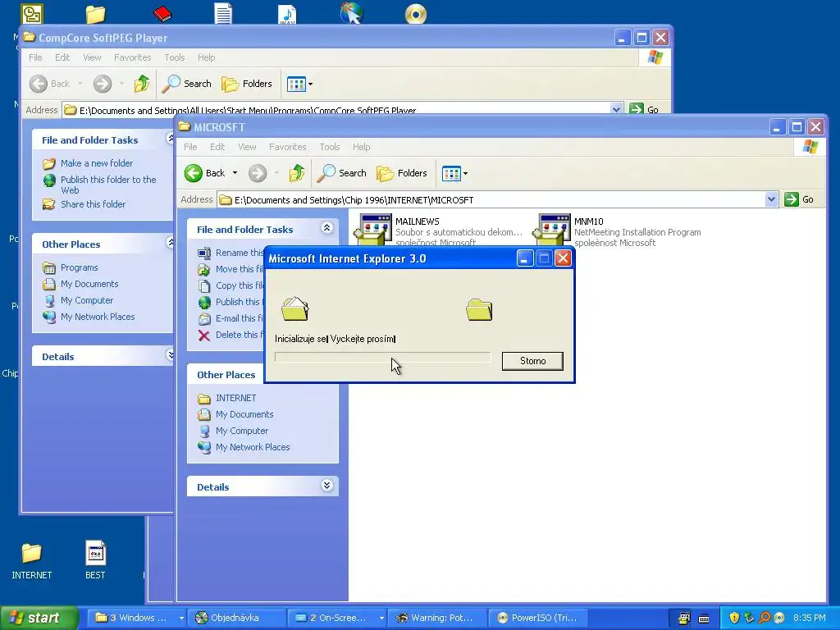
Task: Select the MAILNEWS installer icon
Action: (x=373, y=229)
